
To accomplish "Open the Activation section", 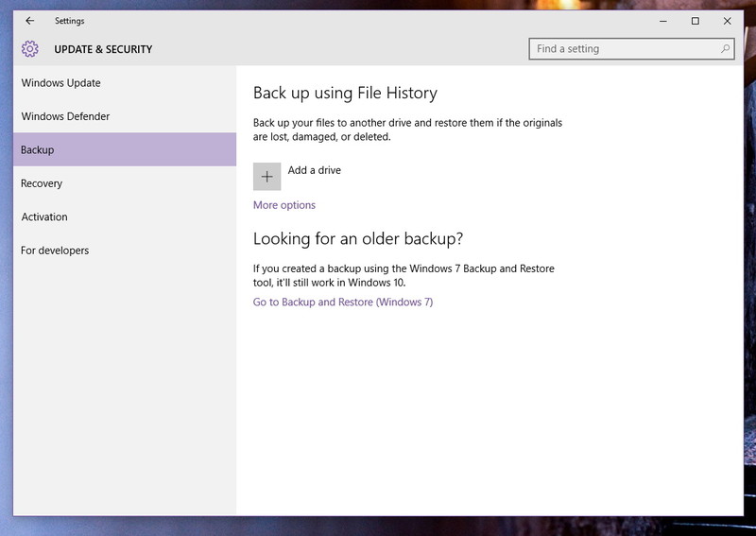I will point(125,216).
